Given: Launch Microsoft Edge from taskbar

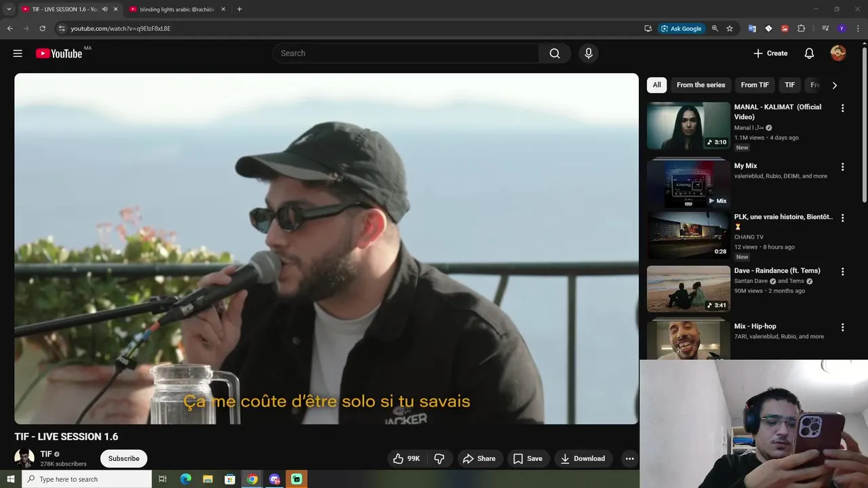Looking at the screenshot, I should coord(185,479).
